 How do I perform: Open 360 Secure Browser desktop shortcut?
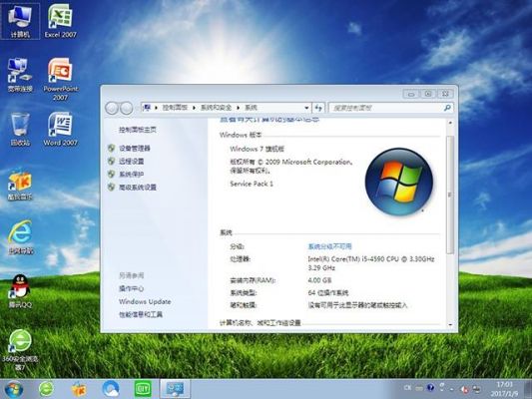click(20, 350)
